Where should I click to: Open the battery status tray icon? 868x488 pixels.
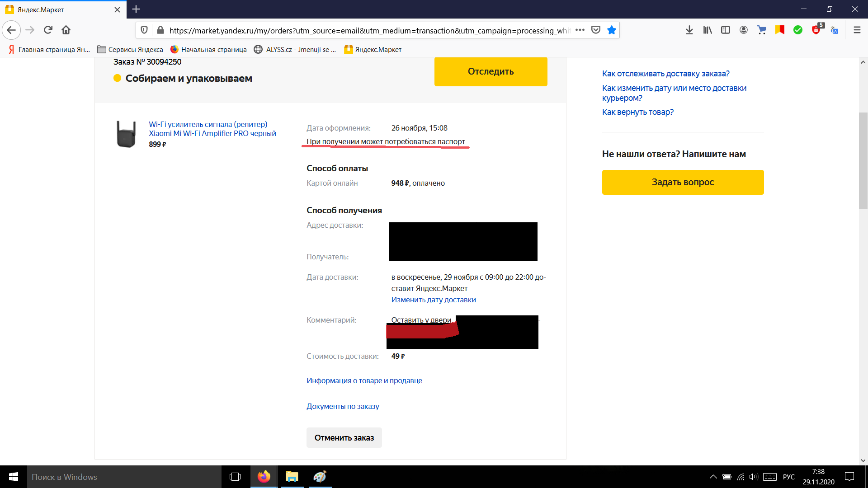pyautogui.click(x=727, y=477)
